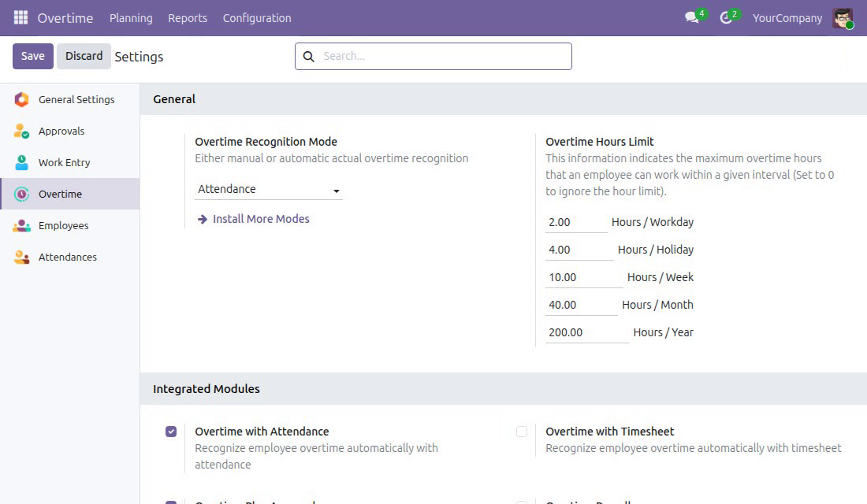Viewport: 867px width, 504px height.
Task: Open the Planning menu
Action: pos(131,18)
